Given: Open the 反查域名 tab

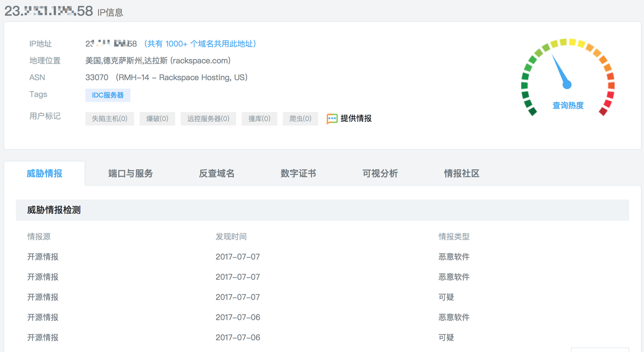Looking at the screenshot, I should click(x=216, y=173).
